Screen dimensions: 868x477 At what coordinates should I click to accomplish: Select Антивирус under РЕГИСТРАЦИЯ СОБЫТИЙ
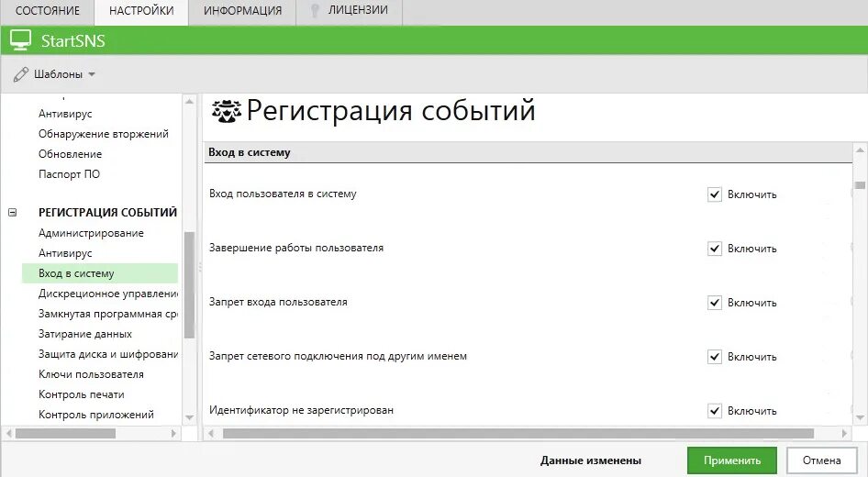[x=65, y=253]
